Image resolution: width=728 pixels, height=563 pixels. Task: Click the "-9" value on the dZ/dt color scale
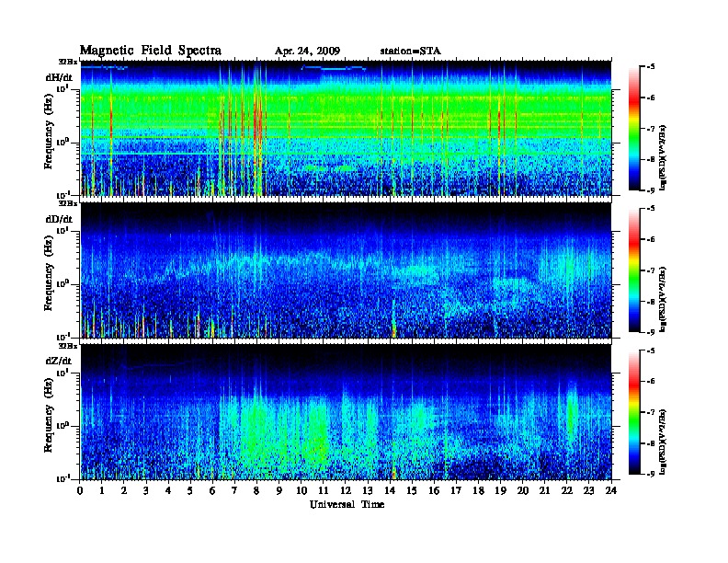[651, 474]
